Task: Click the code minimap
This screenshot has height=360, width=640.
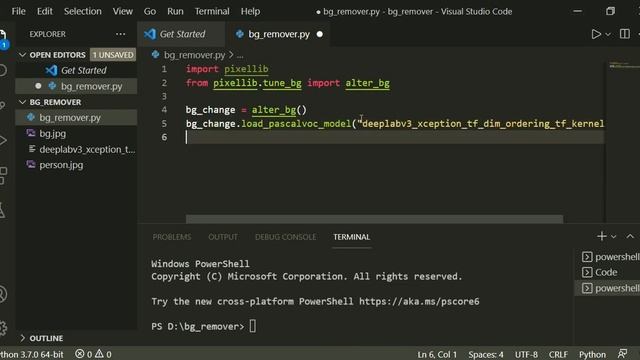Action: pos(623,65)
